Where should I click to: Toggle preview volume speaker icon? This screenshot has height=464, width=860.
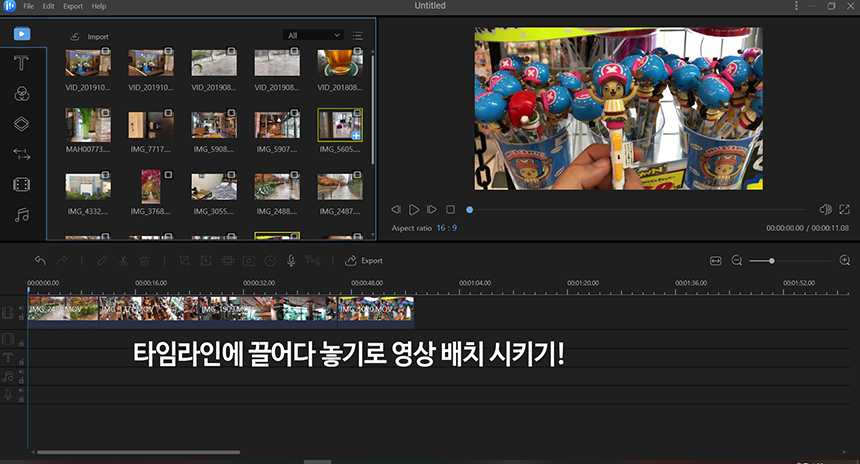coord(825,210)
